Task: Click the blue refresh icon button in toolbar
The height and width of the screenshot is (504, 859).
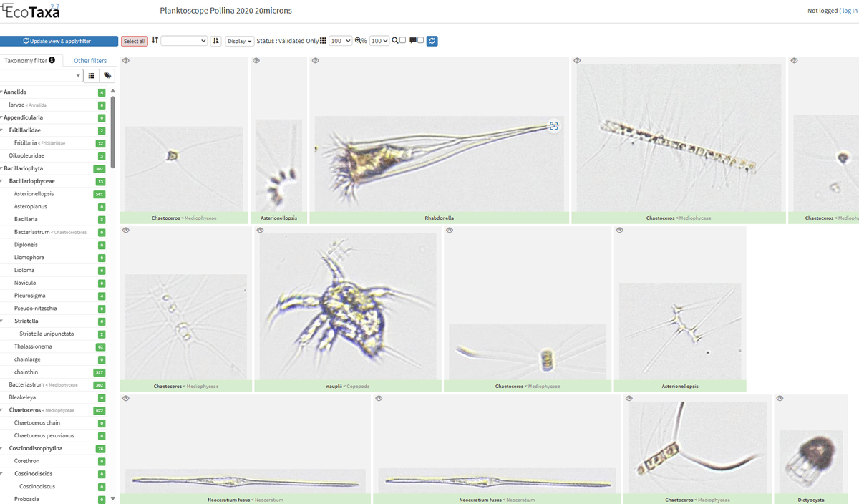Action: (432, 41)
